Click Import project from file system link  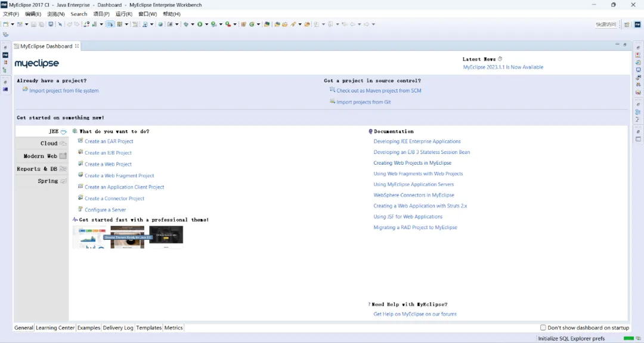click(64, 90)
